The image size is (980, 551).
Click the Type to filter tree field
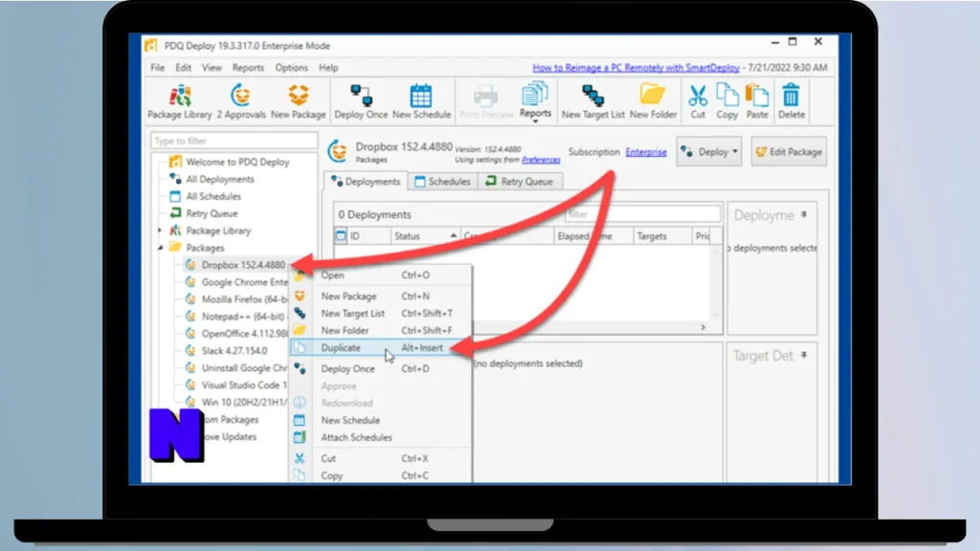point(234,142)
